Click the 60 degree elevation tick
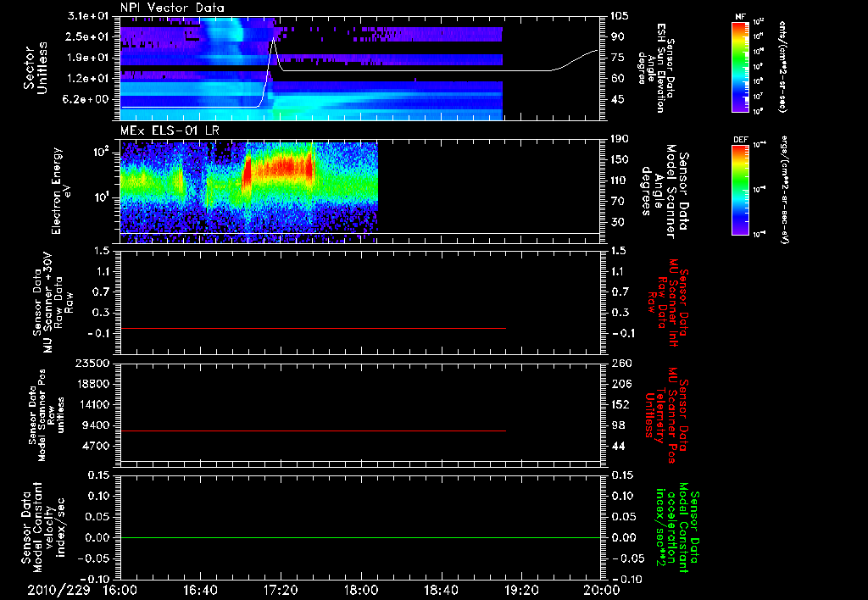Viewport: 868px width, 600px height. (x=617, y=79)
